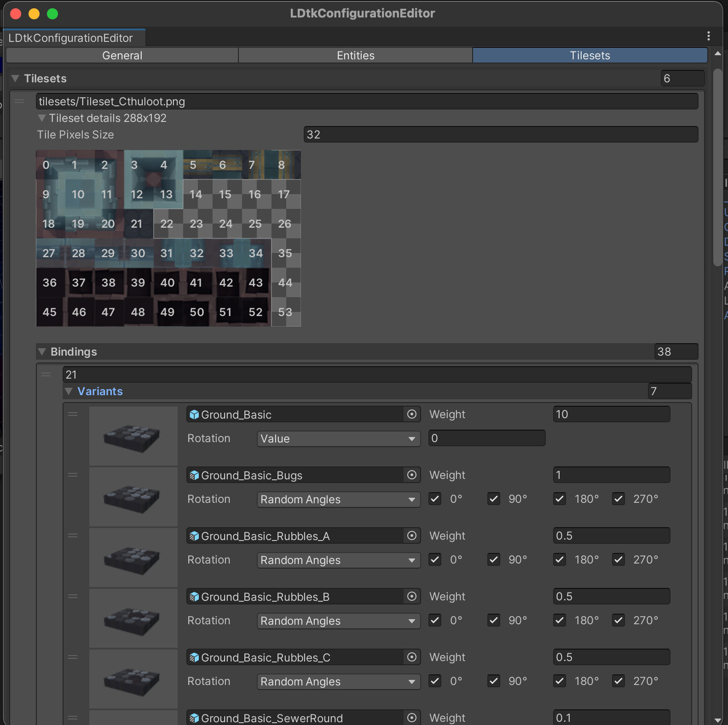Click drag handle of binding 21
The image size is (728, 725).
[46, 375]
